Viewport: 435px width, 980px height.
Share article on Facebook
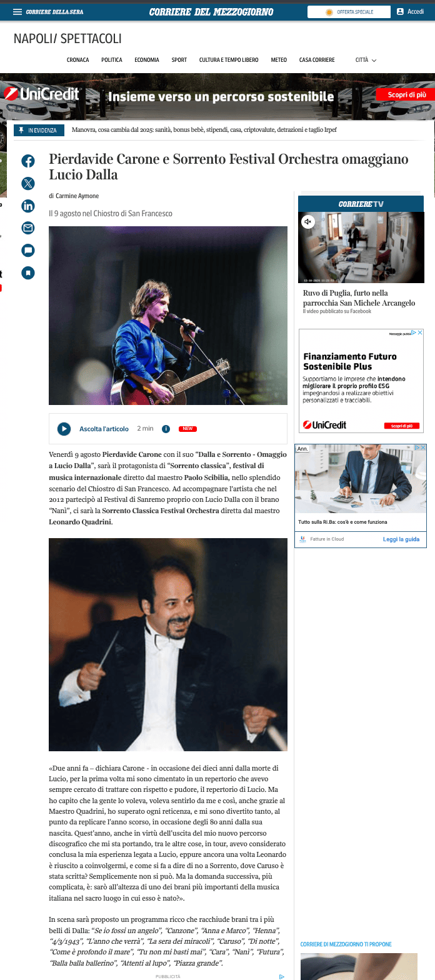click(28, 161)
